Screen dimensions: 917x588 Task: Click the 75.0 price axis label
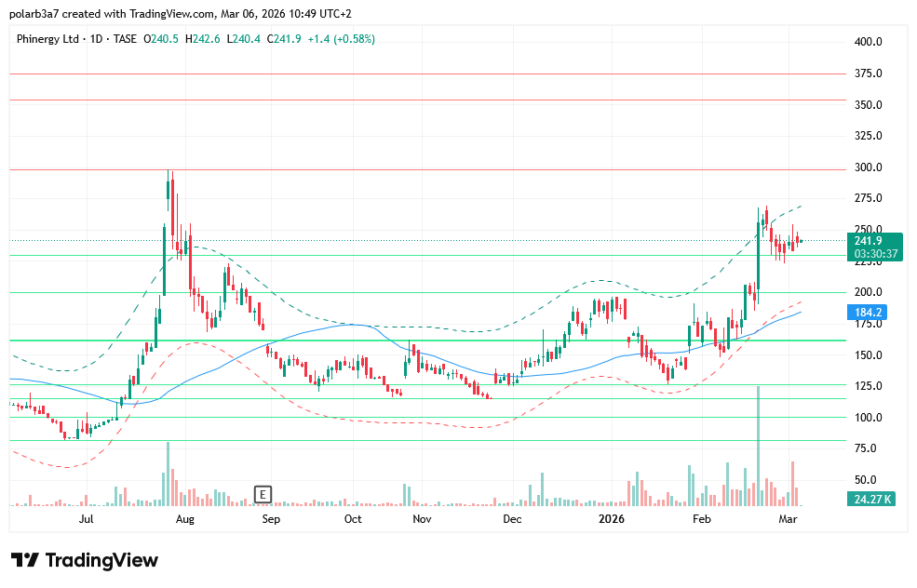866,448
